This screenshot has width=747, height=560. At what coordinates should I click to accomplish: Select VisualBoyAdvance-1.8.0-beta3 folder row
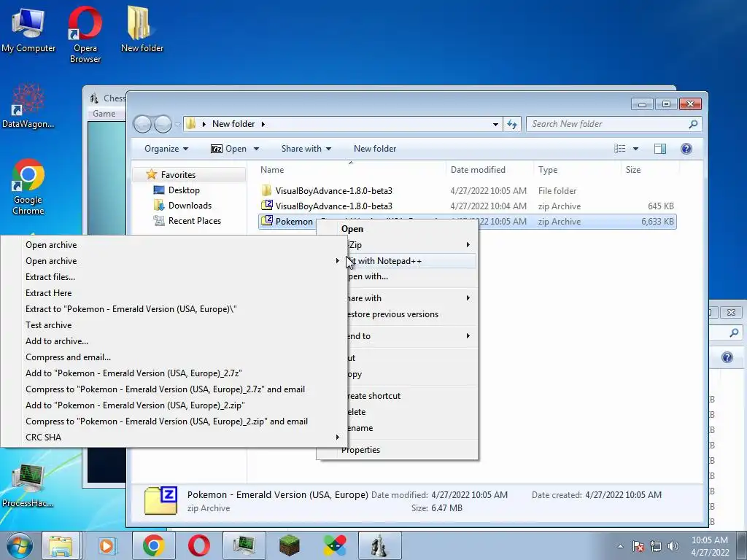point(467,191)
